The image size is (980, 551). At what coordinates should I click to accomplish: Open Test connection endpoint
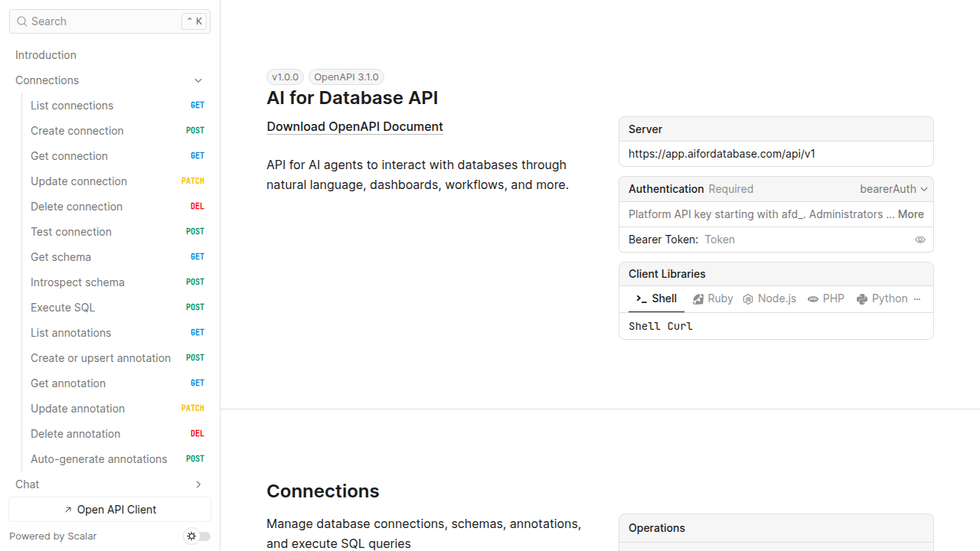coord(117,232)
